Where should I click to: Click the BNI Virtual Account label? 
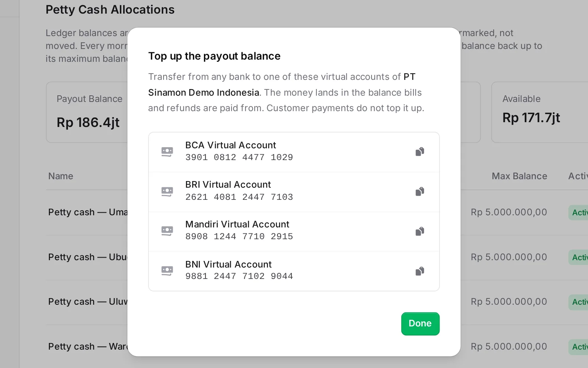coord(228,265)
